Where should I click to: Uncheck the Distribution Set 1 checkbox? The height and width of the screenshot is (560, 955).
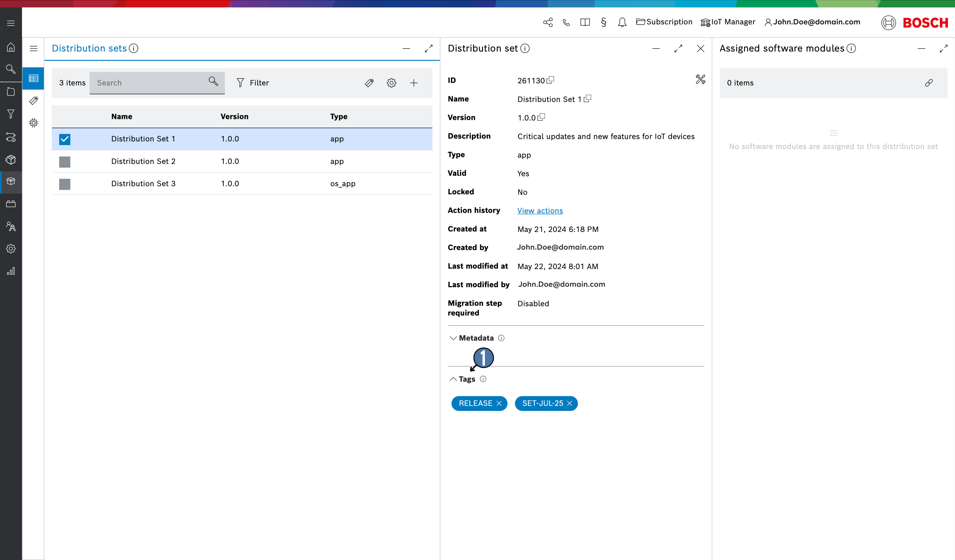[65, 139]
